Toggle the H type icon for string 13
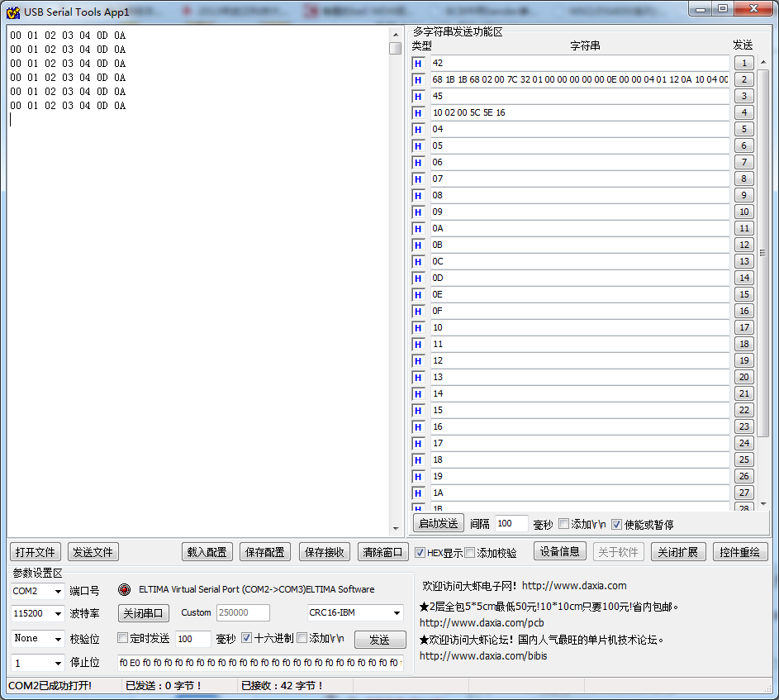Screen dimensions: 779x700 click(x=418, y=378)
